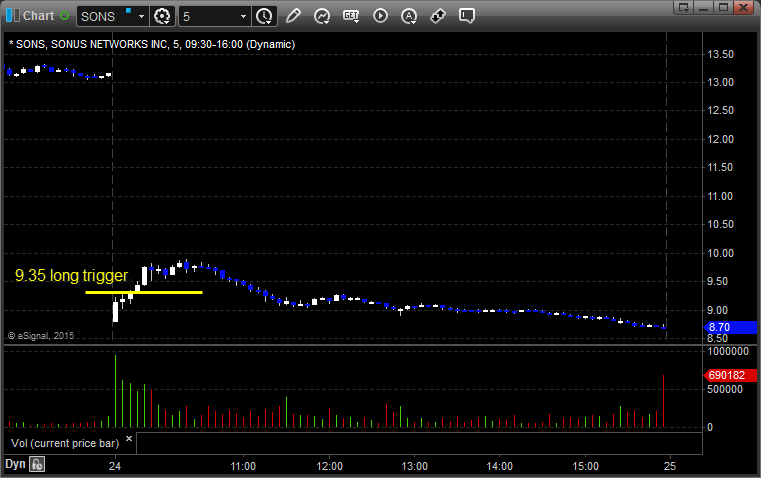Click the circular arrow refresh icon

(x=322, y=16)
